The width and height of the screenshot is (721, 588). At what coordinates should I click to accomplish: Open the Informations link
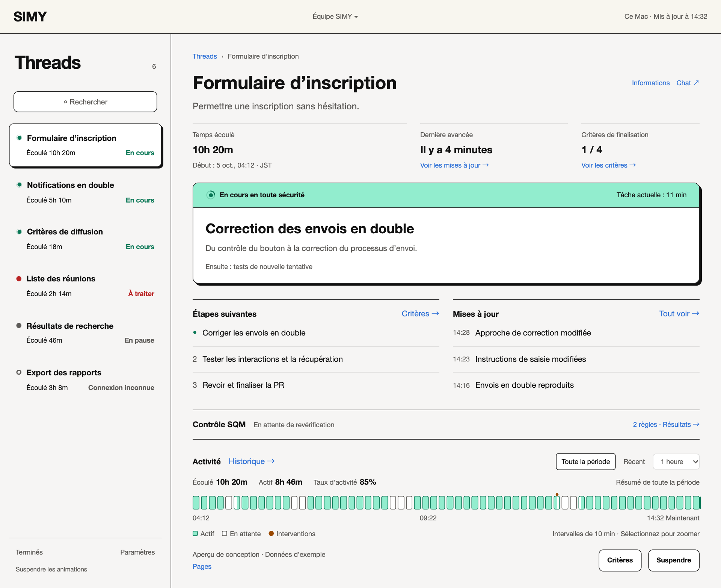point(651,83)
